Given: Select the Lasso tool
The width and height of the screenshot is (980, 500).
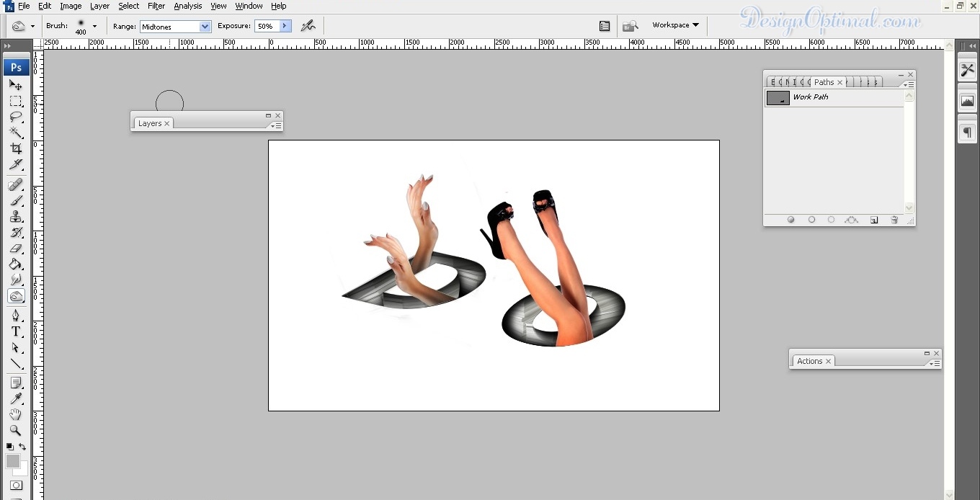Looking at the screenshot, I should [x=16, y=117].
